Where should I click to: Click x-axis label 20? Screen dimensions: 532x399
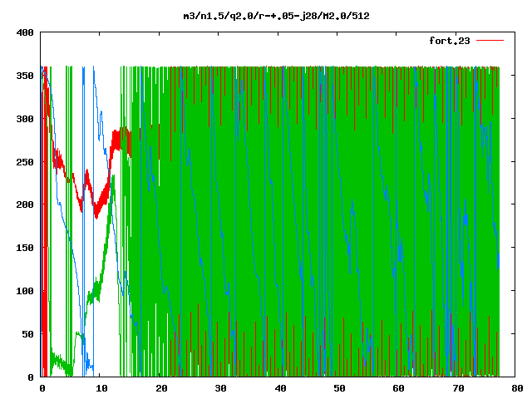pyautogui.click(x=161, y=388)
